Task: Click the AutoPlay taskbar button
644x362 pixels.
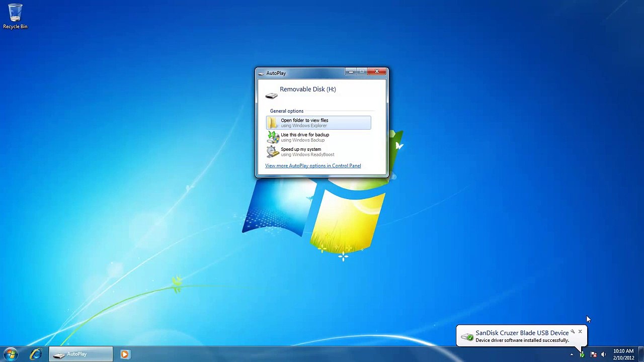Action: pyautogui.click(x=81, y=354)
